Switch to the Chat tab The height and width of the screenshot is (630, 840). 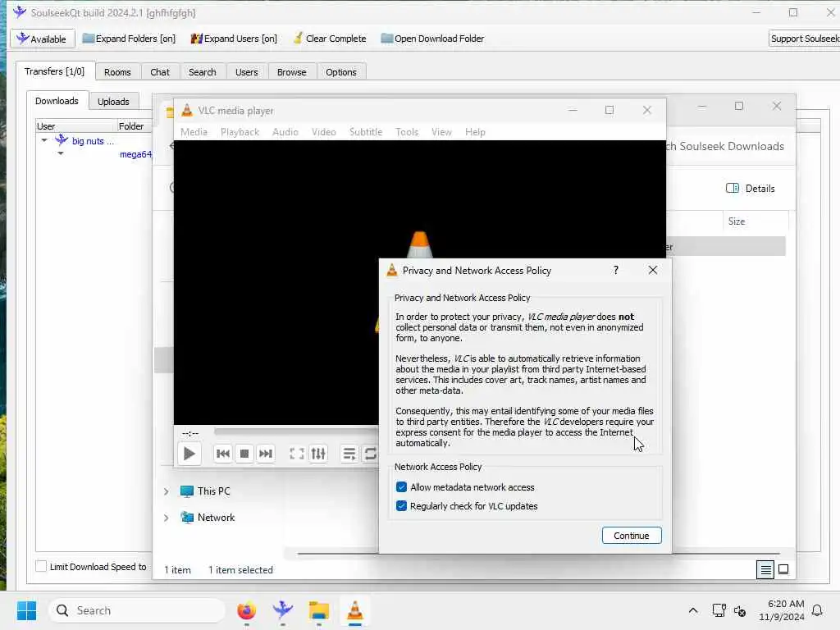tap(160, 72)
